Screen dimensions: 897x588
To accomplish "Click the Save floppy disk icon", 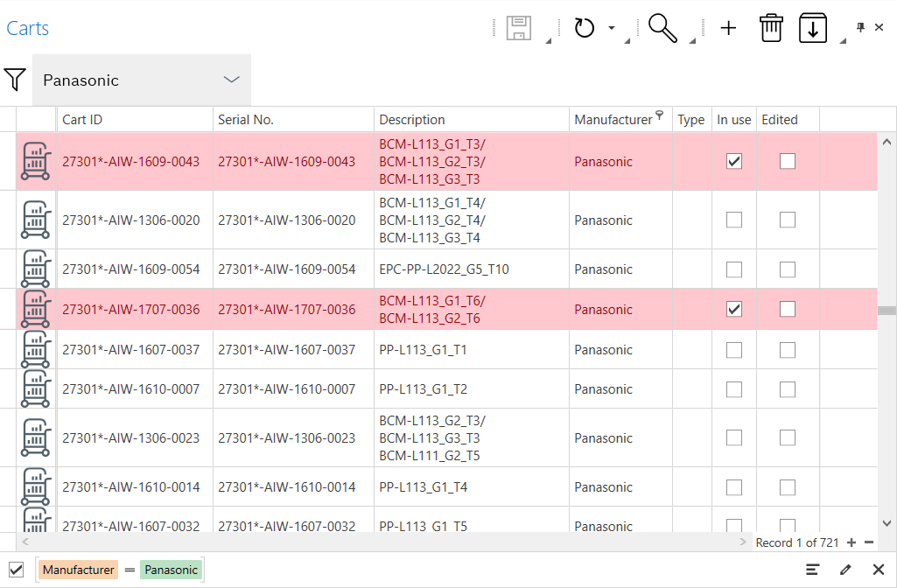I will 518,28.
